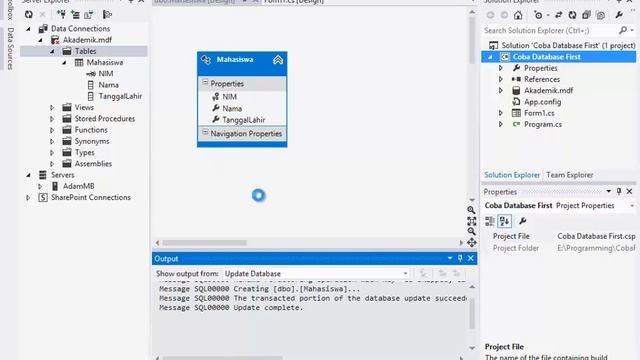Select Assemblies folder in Server Explorer
The width and height of the screenshot is (640, 360).
point(93,164)
